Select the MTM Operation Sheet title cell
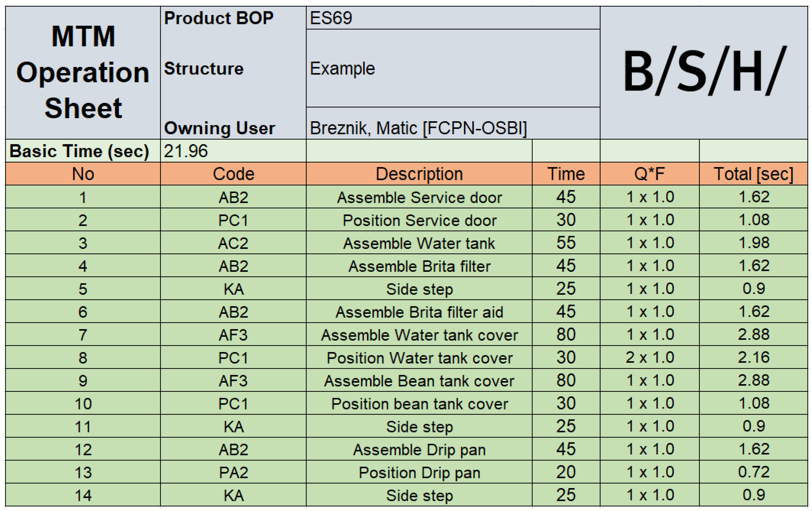Screen dimensions: 812x511 pos(83,72)
